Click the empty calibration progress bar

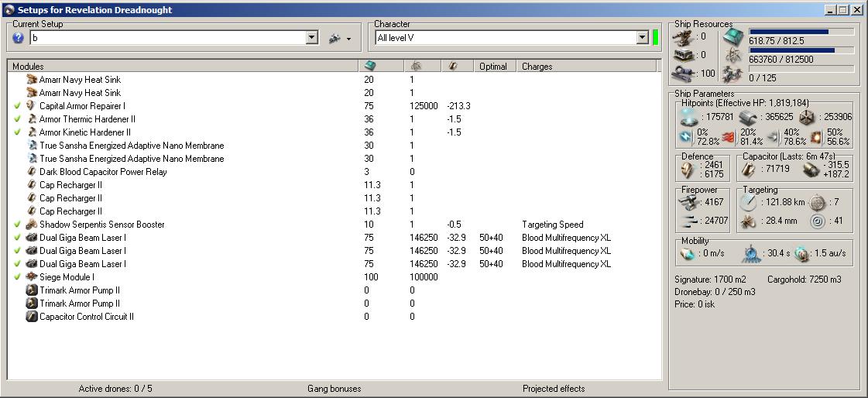(x=801, y=68)
